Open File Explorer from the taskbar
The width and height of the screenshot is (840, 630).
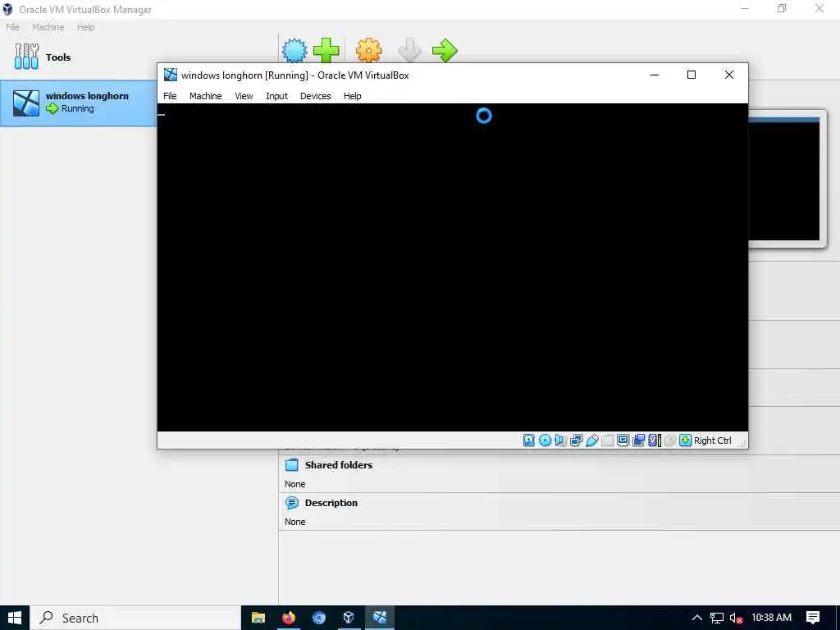point(258,618)
